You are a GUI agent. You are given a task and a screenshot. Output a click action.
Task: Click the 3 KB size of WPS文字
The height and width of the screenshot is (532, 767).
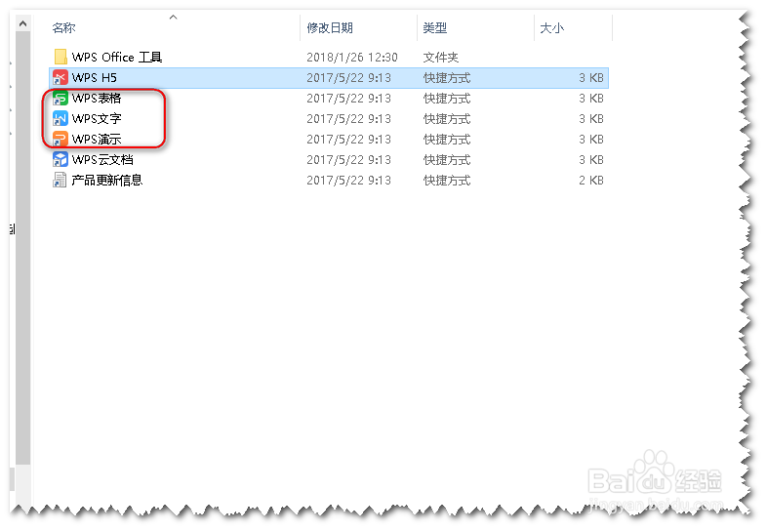pyautogui.click(x=591, y=119)
